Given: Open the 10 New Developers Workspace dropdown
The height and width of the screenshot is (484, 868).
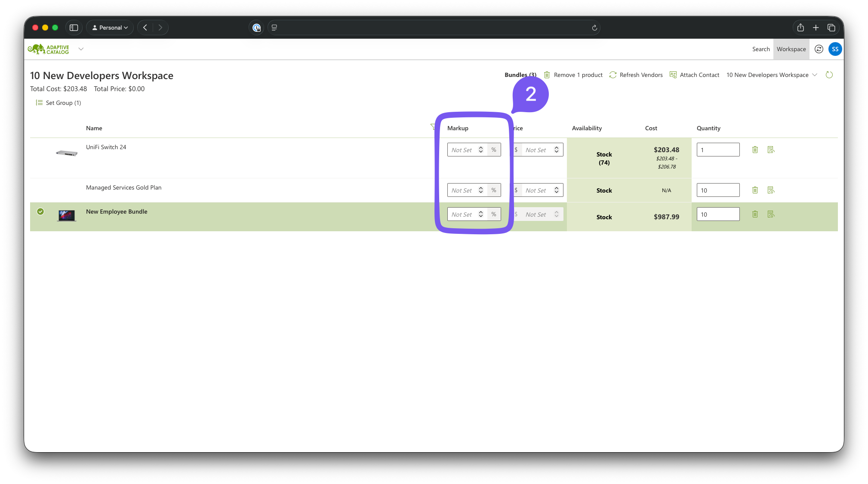Looking at the screenshot, I should (772, 75).
